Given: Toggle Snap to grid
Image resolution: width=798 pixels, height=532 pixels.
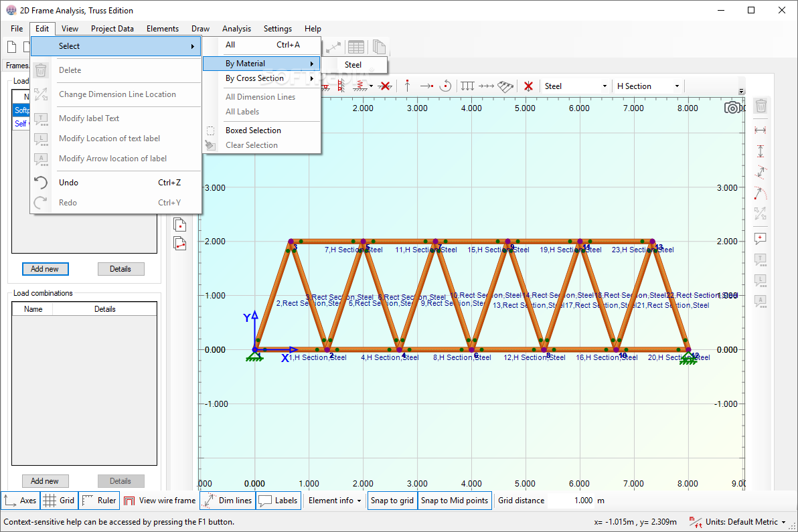Looking at the screenshot, I should click(x=392, y=501).
